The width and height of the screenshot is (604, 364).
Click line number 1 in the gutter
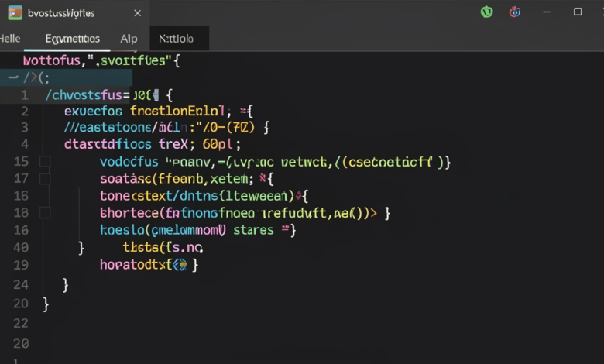click(25, 95)
